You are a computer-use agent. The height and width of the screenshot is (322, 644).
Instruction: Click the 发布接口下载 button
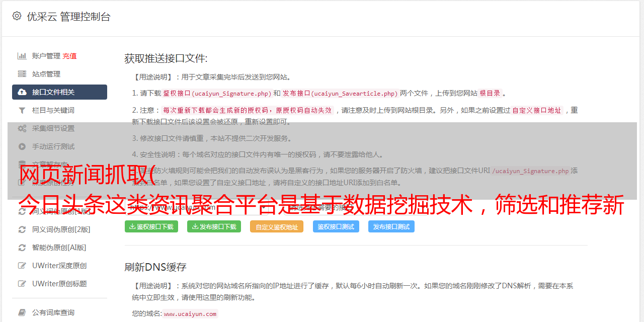coord(214,226)
